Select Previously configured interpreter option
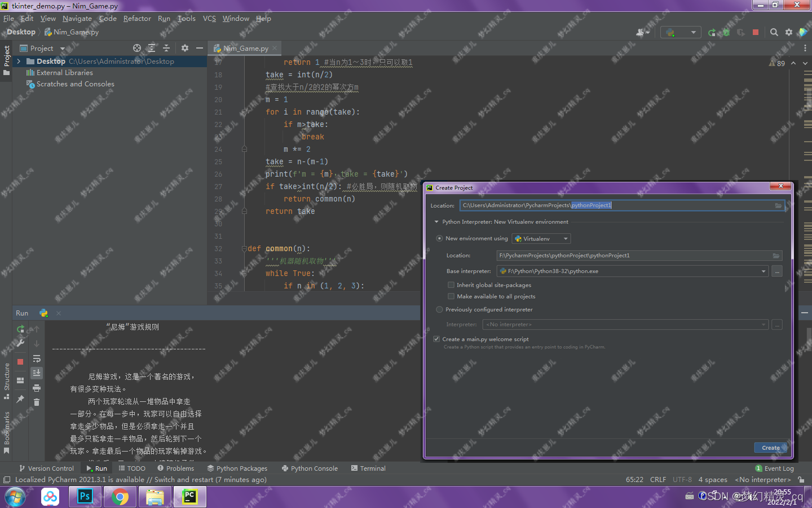812x508 pixels. coord(439,309)
